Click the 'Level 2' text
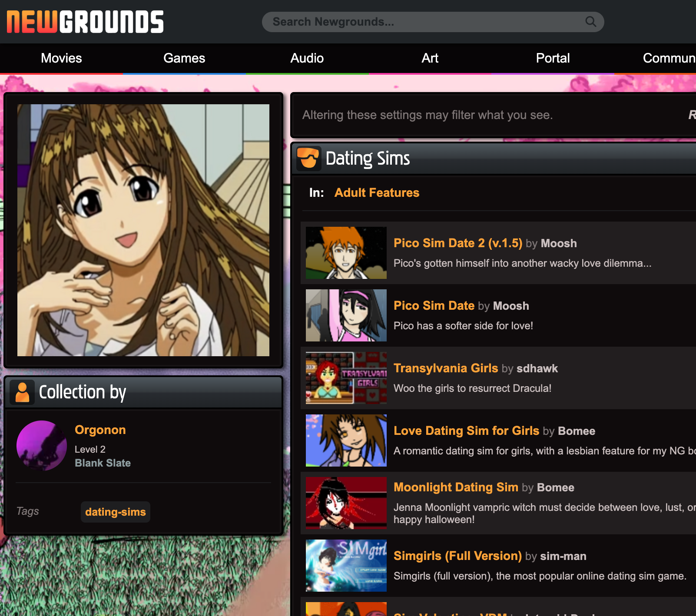Screen dimensions: 696x616 (90, 449)
